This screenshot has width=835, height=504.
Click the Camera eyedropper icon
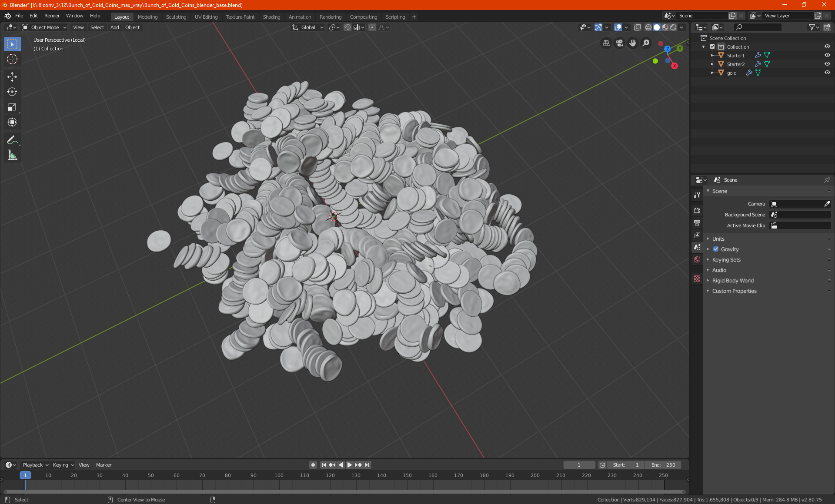pyautogui.click(x=827, y=204)
